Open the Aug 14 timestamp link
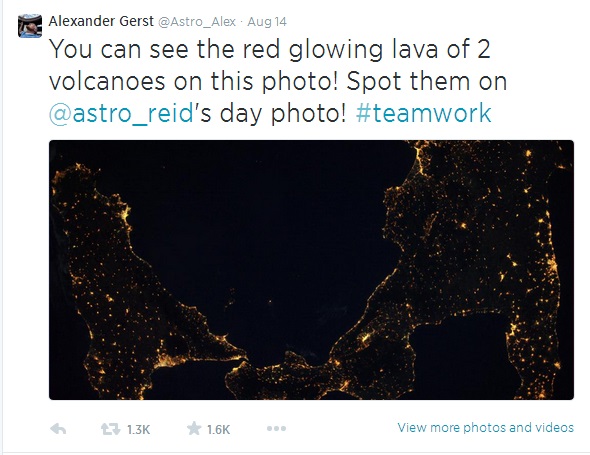The height and width of the screenshot is (455, 590). pos(267,21)
